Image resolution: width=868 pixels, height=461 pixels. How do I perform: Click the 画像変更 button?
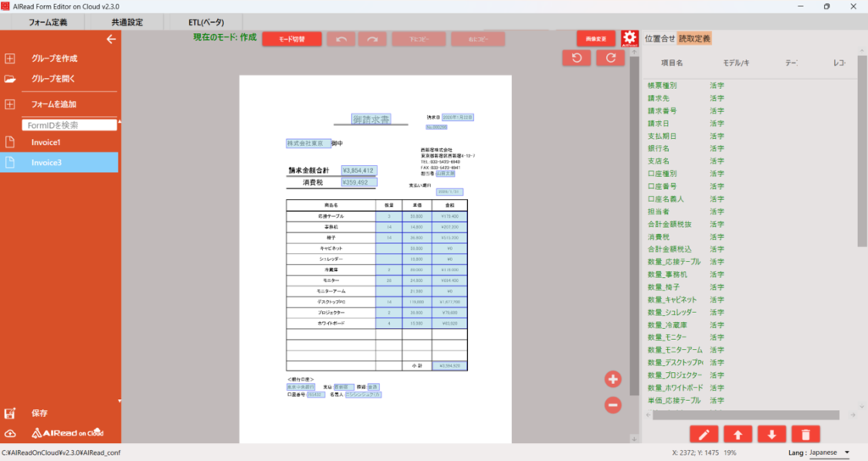point(596,39)
